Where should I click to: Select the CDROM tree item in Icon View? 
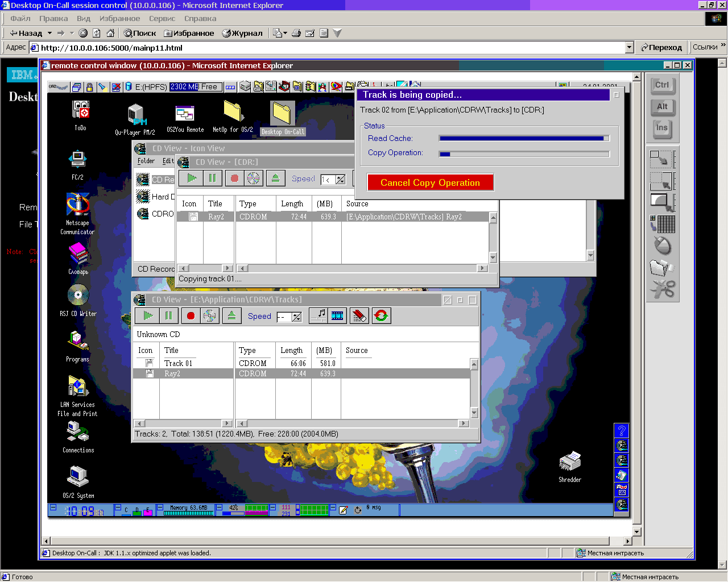(x=155, y=214)
